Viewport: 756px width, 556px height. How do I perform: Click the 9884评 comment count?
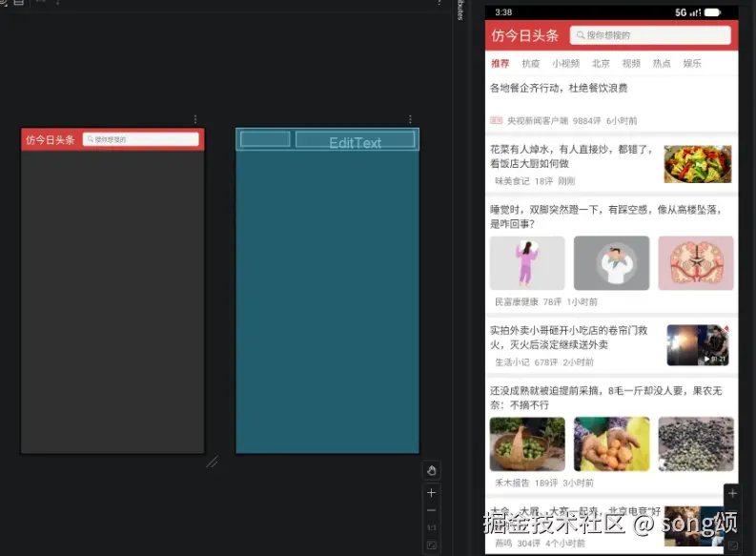[586, 120]
